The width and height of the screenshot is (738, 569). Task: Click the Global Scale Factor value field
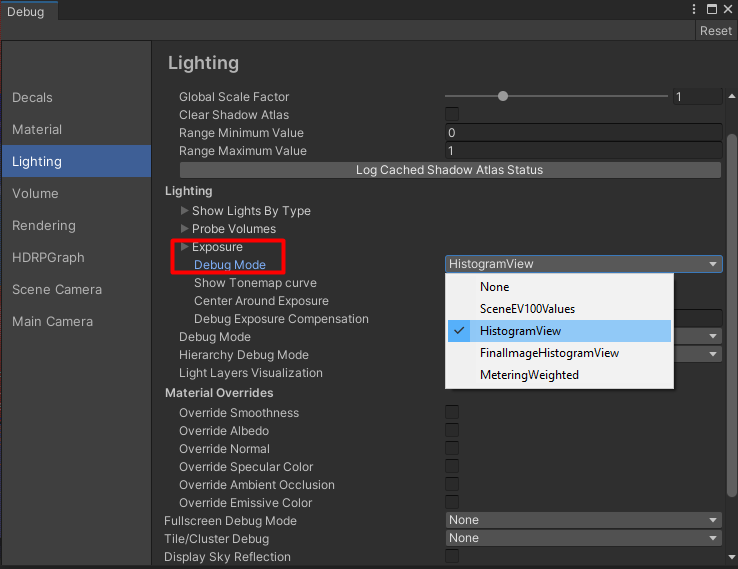698,96
